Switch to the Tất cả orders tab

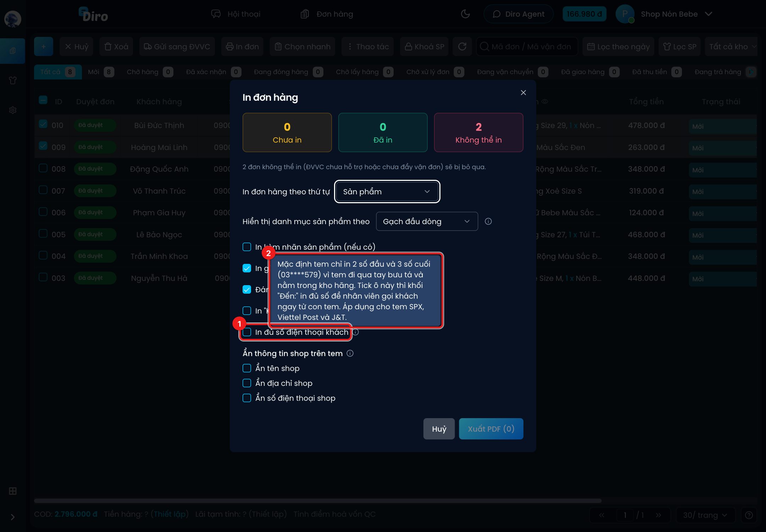tap(58, 72)
